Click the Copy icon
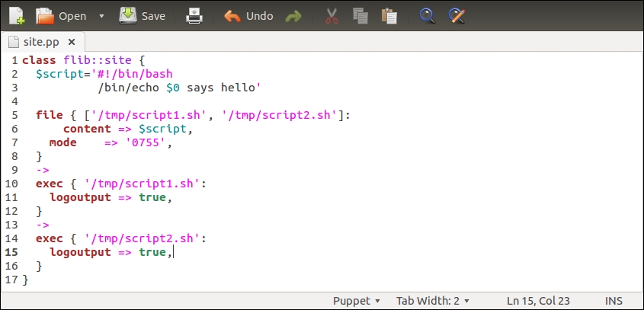This screenshot has height=310, width=644. 360,16
